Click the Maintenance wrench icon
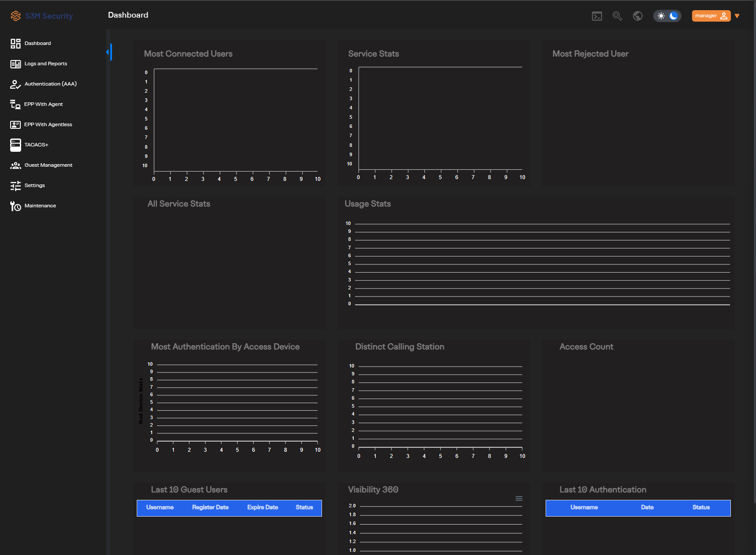The image size is (756, 555). (15, 206)
